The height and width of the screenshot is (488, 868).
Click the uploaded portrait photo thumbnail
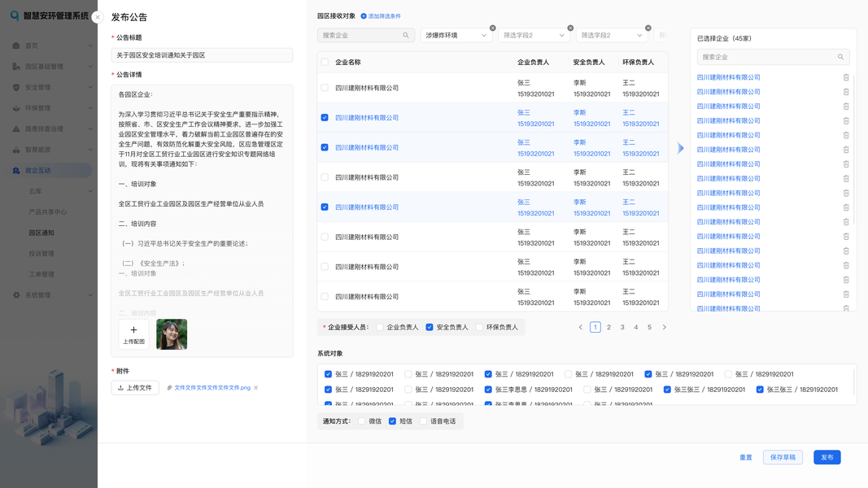[172, 334]
